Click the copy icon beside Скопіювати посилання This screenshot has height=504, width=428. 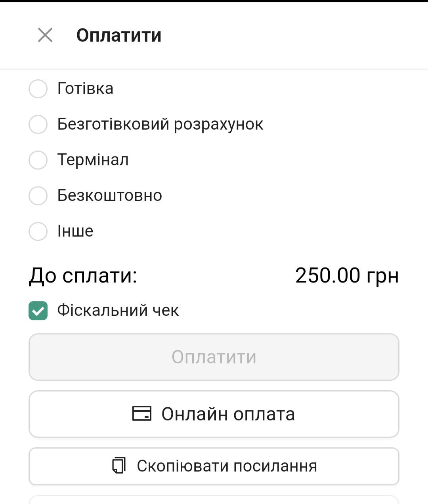click(119, 466)
